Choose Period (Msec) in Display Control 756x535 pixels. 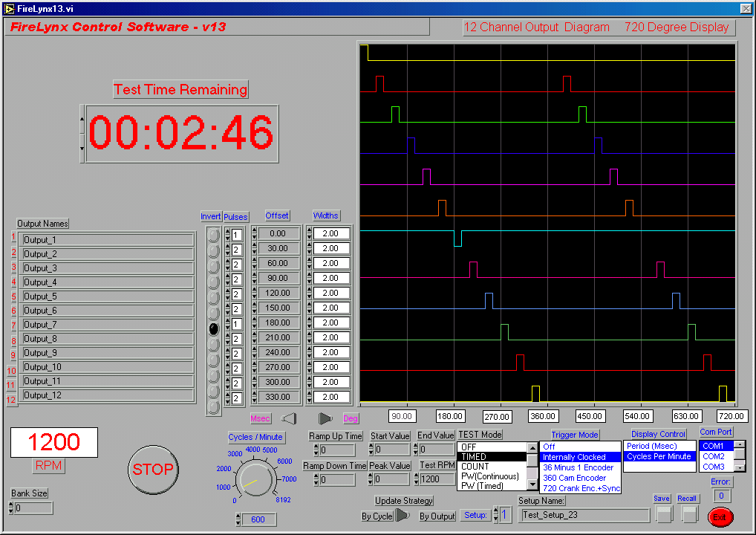tap(652, 446)
